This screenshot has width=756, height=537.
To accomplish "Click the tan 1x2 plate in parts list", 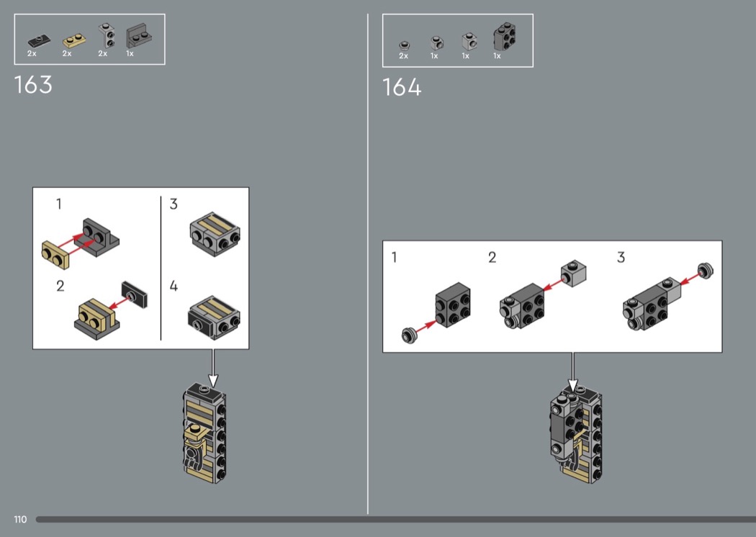I will tap(74, 40).
